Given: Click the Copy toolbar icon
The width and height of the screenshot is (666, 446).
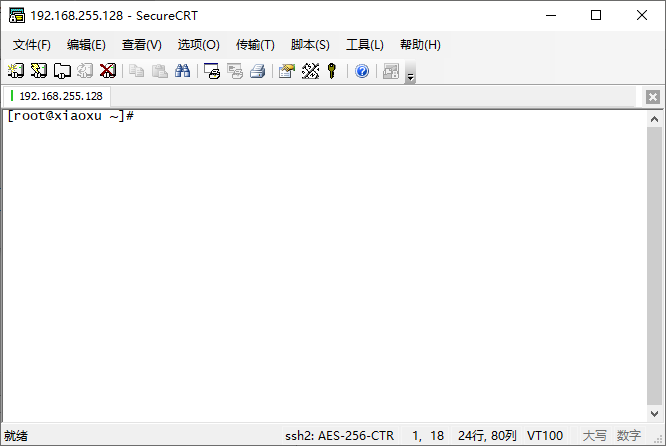Looking at the screenshot, I should pyautogui.click(x=136, y=71).
